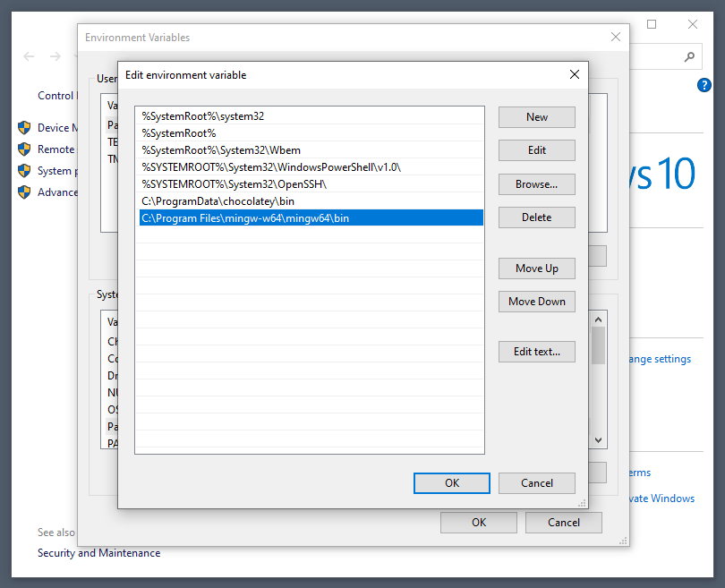Screen dimensions: 725x588
Task: Maximize the Control Panel System window
Action: point(652,24)
